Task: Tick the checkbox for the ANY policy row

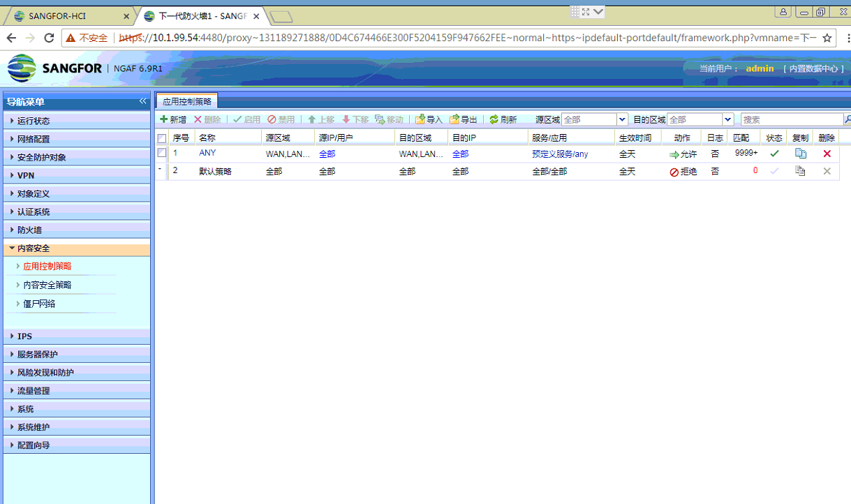Action: [162, 153]
